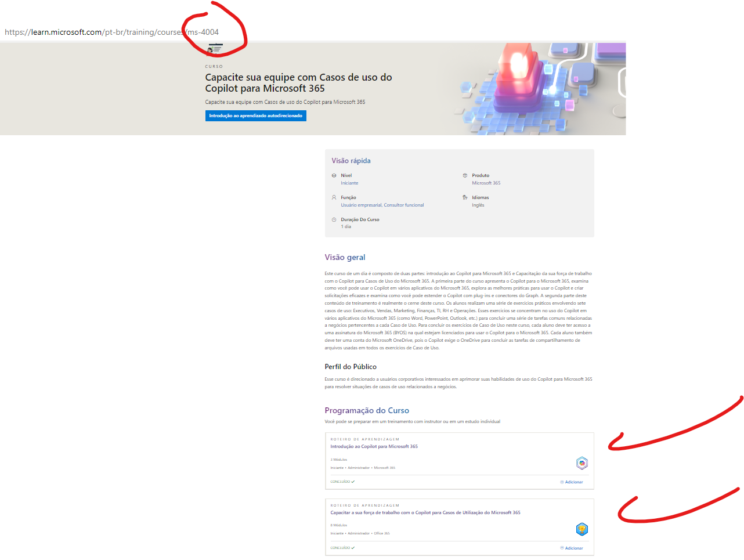Click the course title Capacite sua equipe heading
744x560 pixels.
(x=298, y=82)
